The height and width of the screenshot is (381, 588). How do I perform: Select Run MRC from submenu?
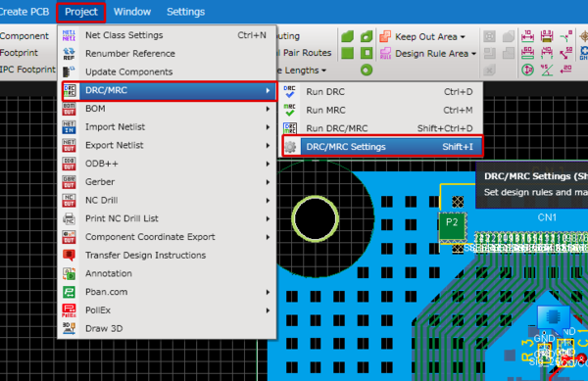(x=380, y=110)
